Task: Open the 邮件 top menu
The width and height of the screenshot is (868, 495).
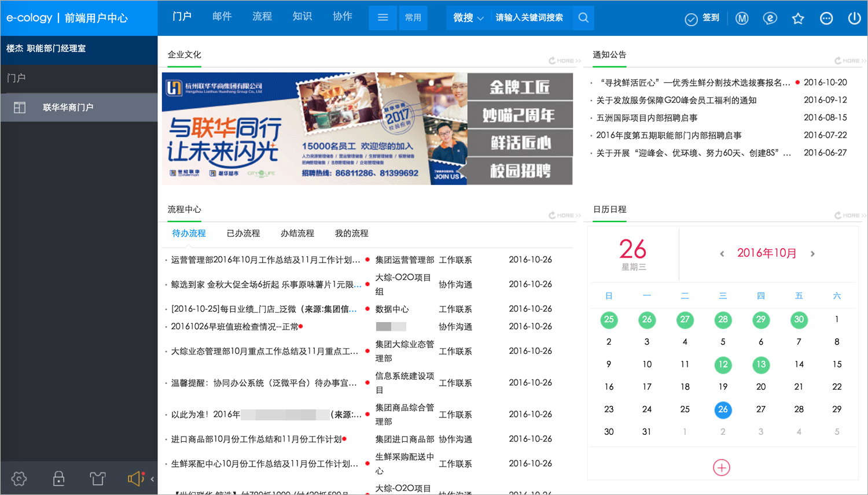Action: [222, 17]
